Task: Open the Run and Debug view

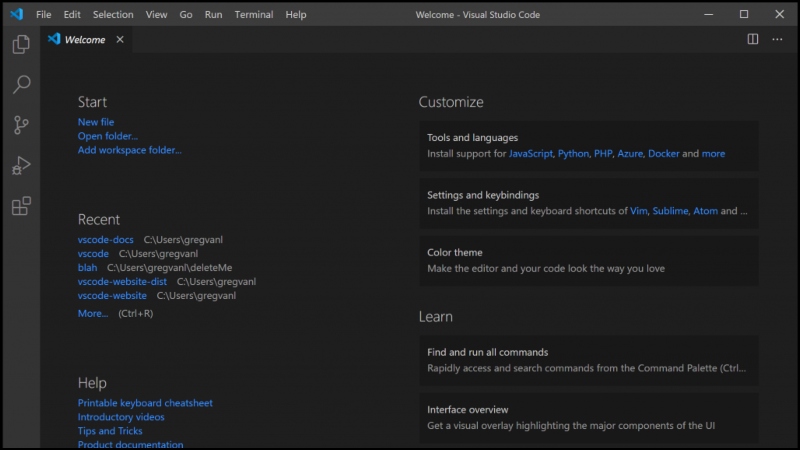Action: coord(21,165)
